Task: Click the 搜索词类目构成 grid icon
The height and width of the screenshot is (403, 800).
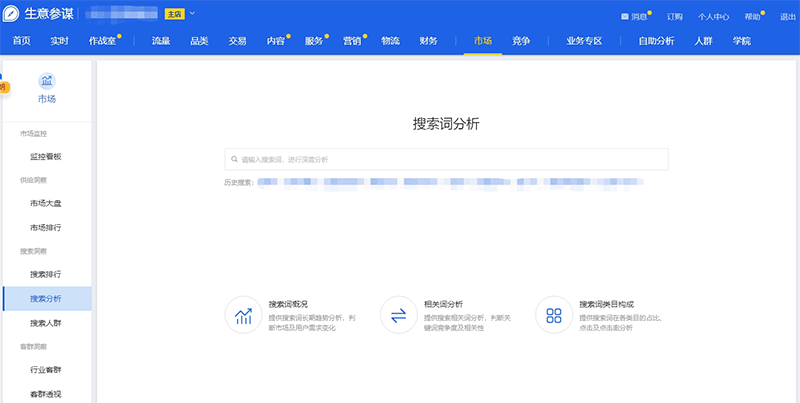Action: pyautogui.click(x=553, y=316)
